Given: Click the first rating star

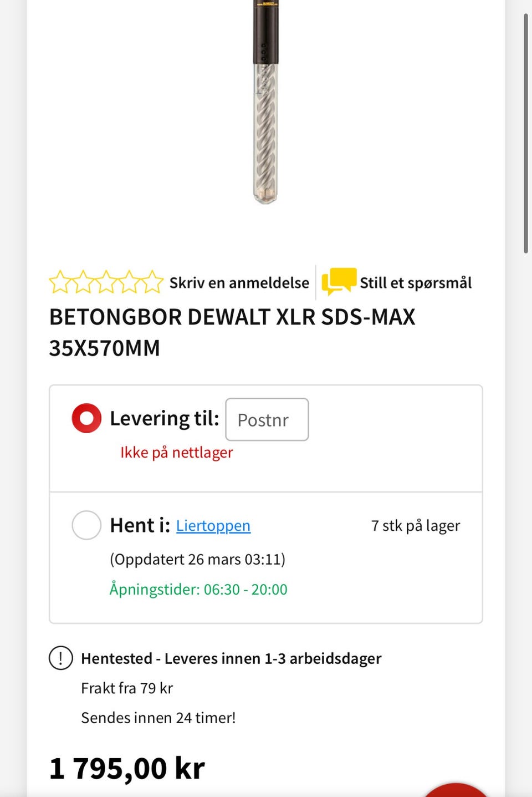Looking at the screenshot, I should tap(60, 282).
